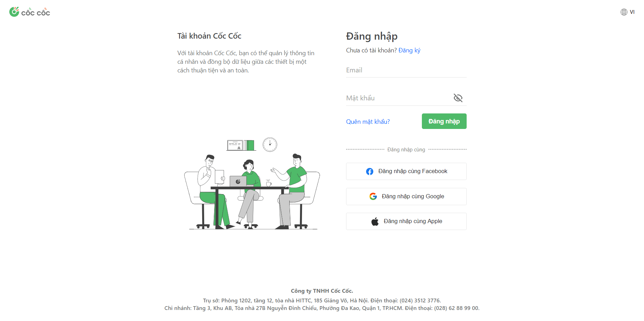This screenshot has width=644, height=321.
Task: Focus the Email input field
Action: (406, 70)
